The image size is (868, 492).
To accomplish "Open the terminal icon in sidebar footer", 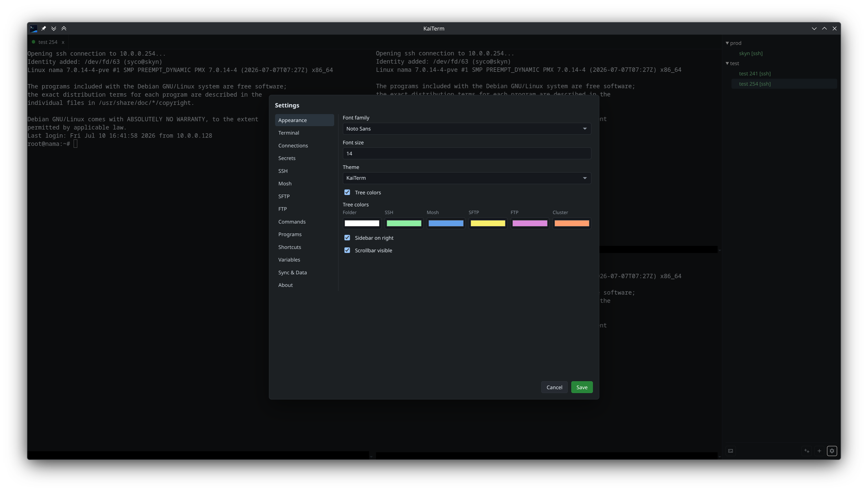I will pyautogui.click(x=731, y=451).
